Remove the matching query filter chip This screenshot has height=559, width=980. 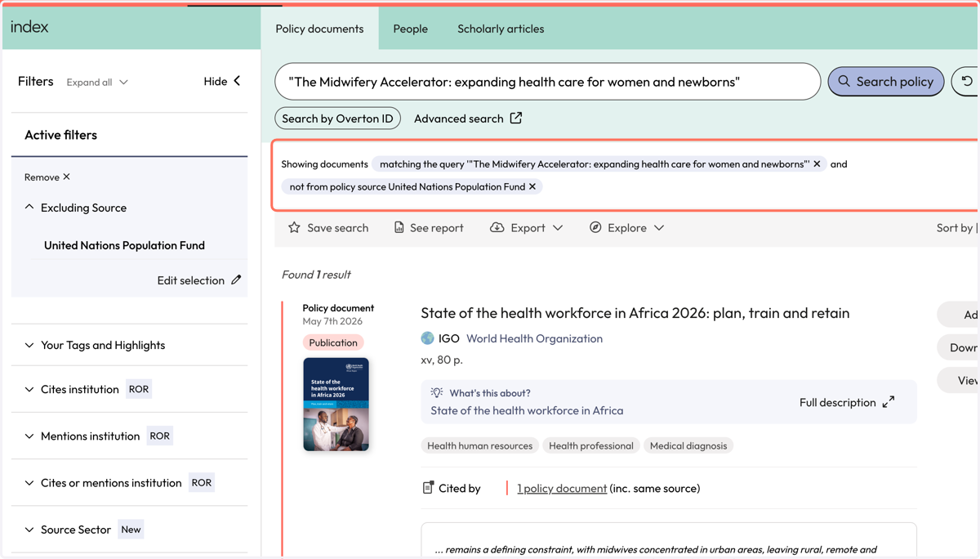pos(817,164)
